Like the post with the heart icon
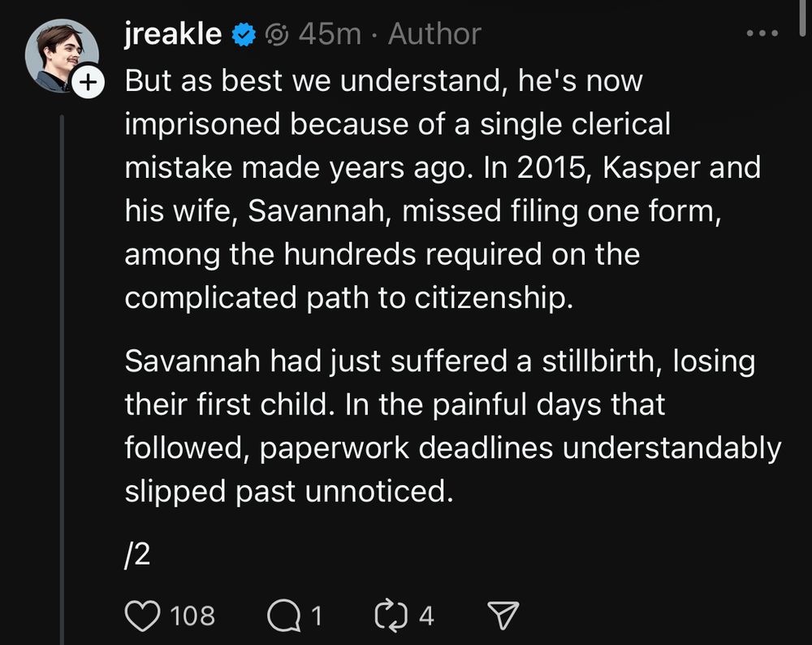This screenshot has width=812, height=645. click(143, 616)
